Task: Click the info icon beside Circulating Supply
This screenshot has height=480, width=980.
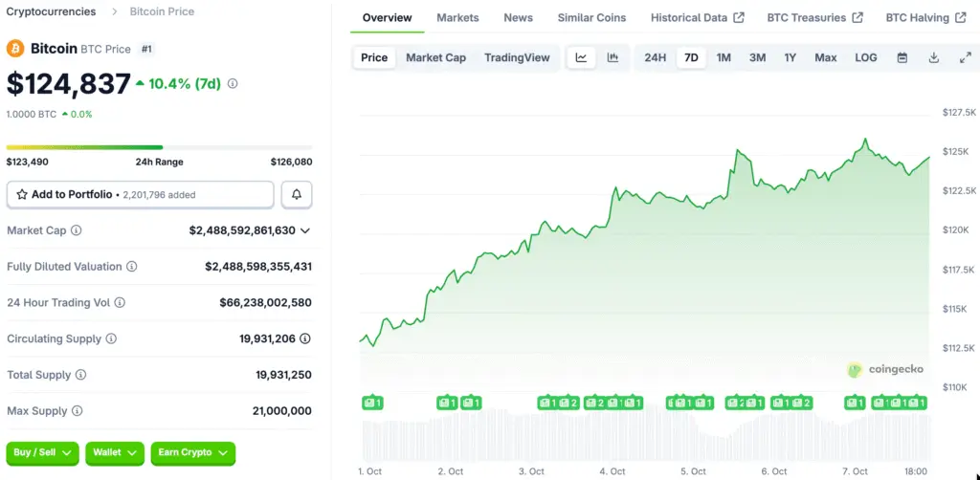Action: [x=111, y=339]
